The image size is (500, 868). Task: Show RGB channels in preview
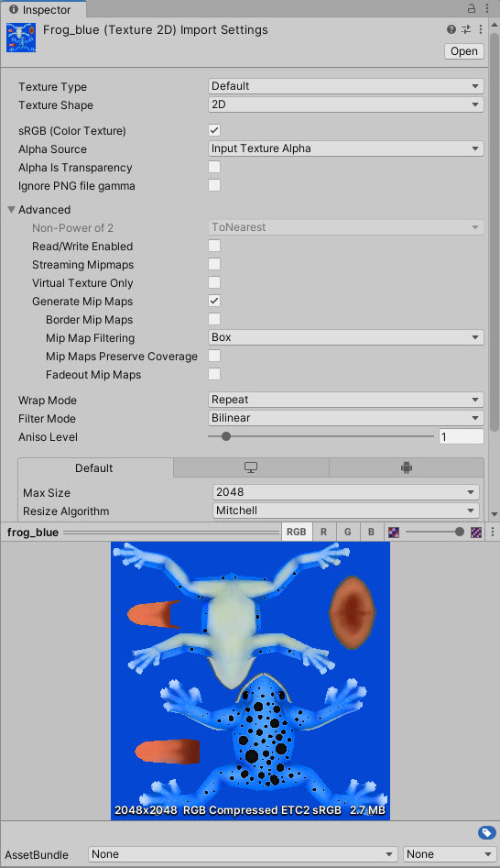point(296,532)
